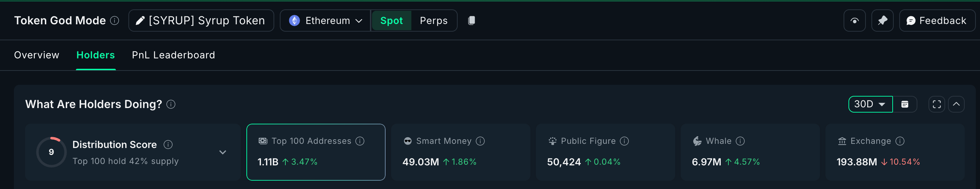Open the PnL Leaderboard tab

click(x=173, y=55)
